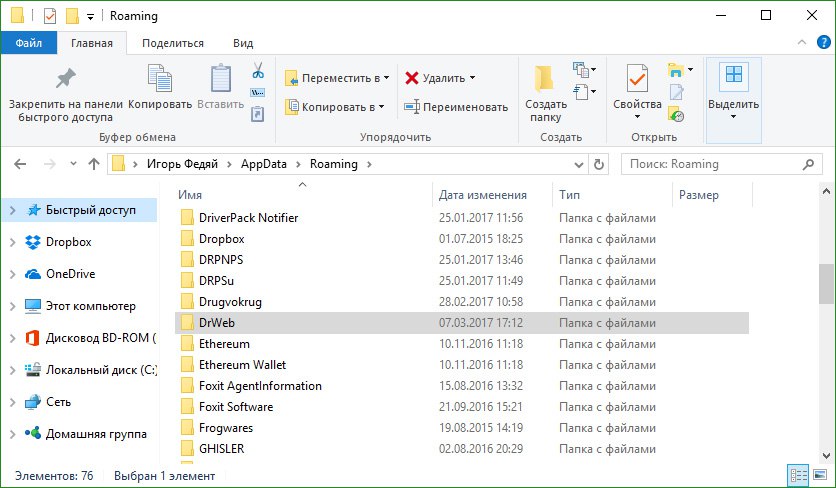Select the GHISLER folder row
The width and height of the screenshot is (836, 488).
(x=462, y=449)
